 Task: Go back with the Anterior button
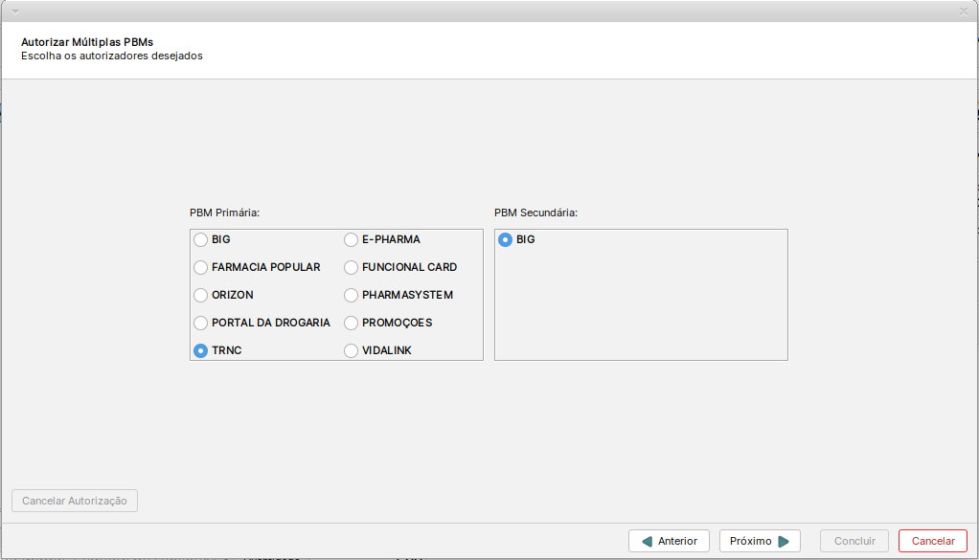point(669,541)
